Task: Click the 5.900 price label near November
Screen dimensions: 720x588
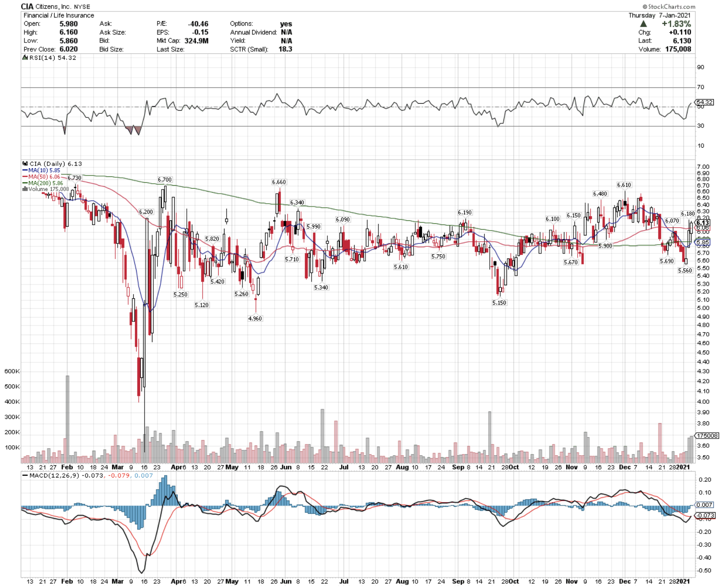Action: click(x=605, y=246)
